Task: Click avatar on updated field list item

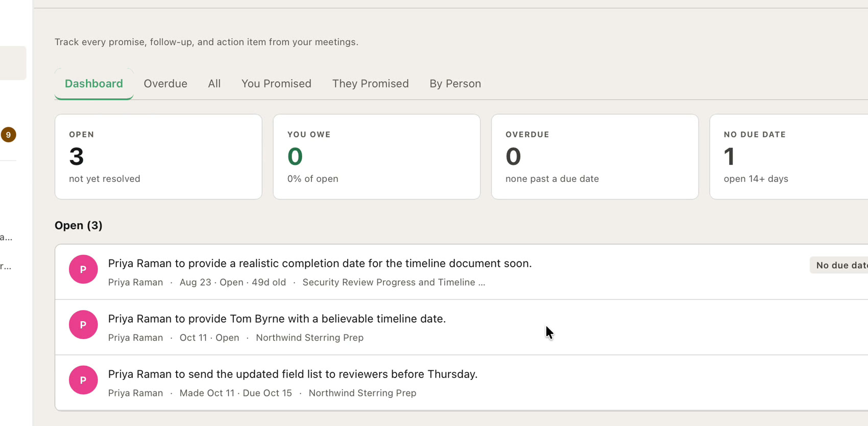Action: 83,380
